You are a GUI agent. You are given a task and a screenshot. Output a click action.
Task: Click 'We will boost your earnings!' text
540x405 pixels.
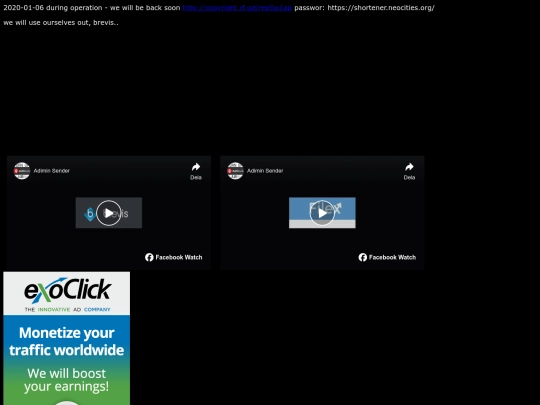click(66, 380)
